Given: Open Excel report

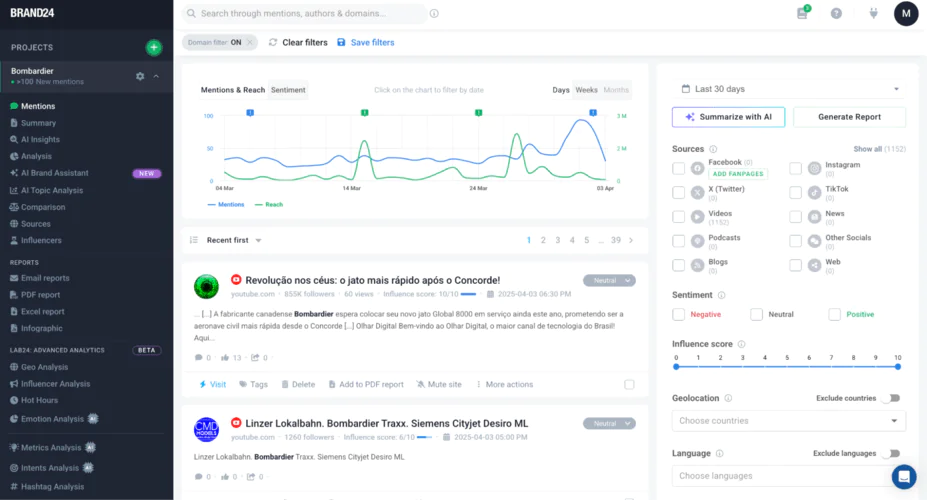Looking at the screenshot, I should [43, 311].
